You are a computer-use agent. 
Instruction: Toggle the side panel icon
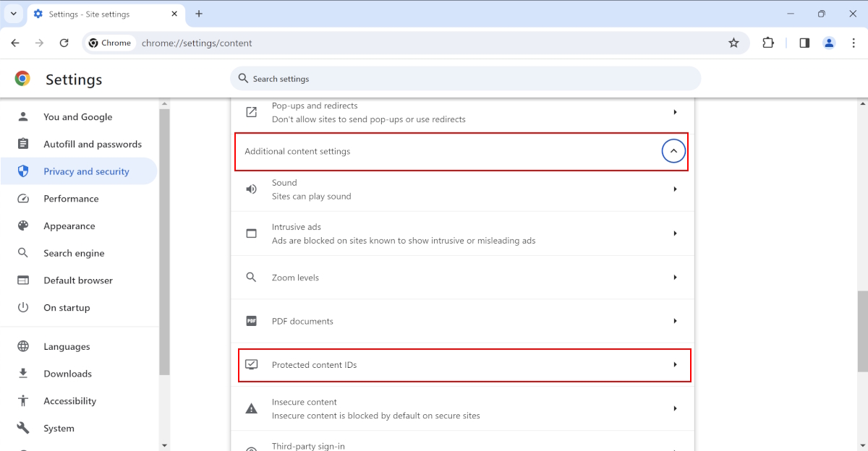(804, 43)
